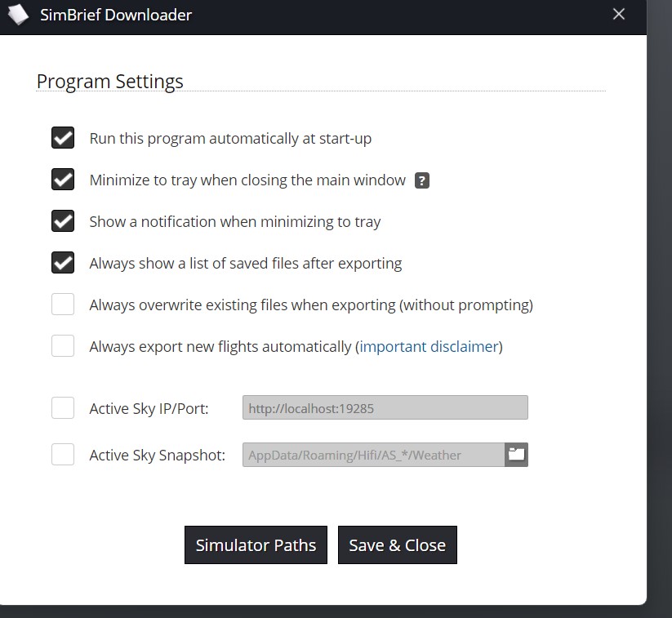Close the SimBrief Downloader settings window
The width and height of the screenshot is (672, 618).
click(619, 15)
